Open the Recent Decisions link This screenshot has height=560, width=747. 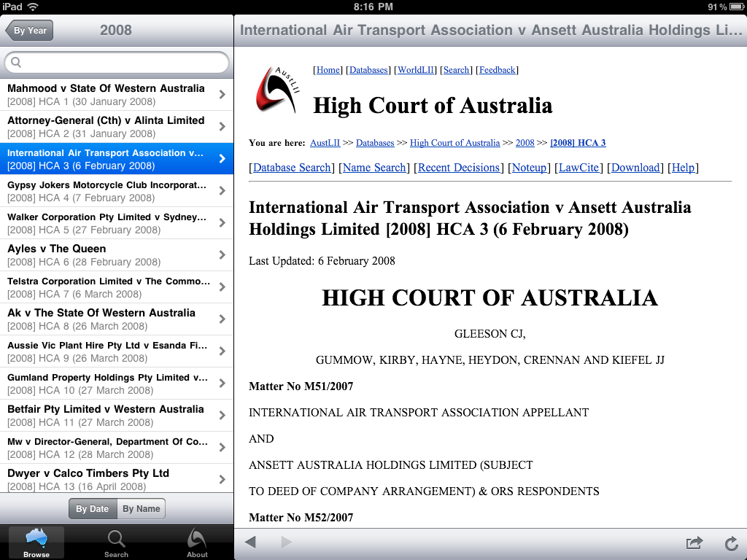point(459,168)
